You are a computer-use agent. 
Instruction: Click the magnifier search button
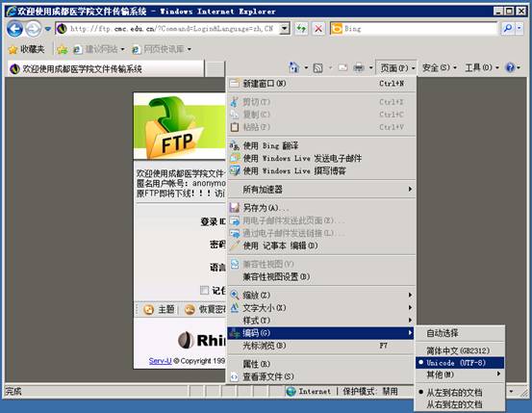point(508,29)
